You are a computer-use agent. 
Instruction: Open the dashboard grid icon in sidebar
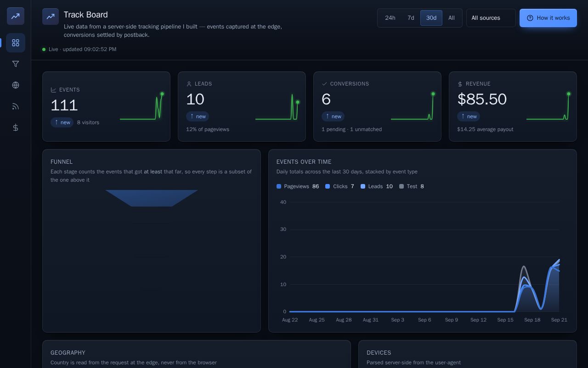tap(16, 43)
